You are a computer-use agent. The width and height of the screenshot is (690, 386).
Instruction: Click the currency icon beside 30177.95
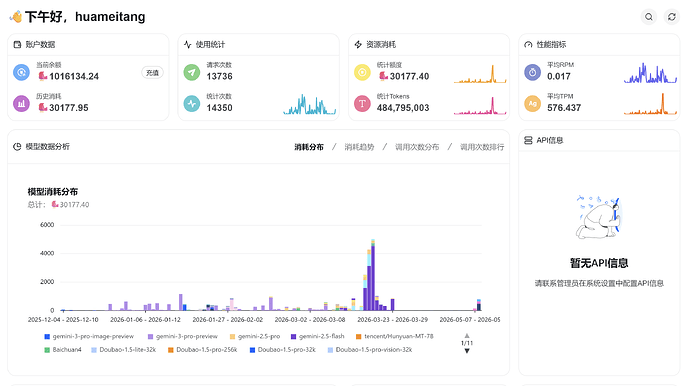click(43, 107)
